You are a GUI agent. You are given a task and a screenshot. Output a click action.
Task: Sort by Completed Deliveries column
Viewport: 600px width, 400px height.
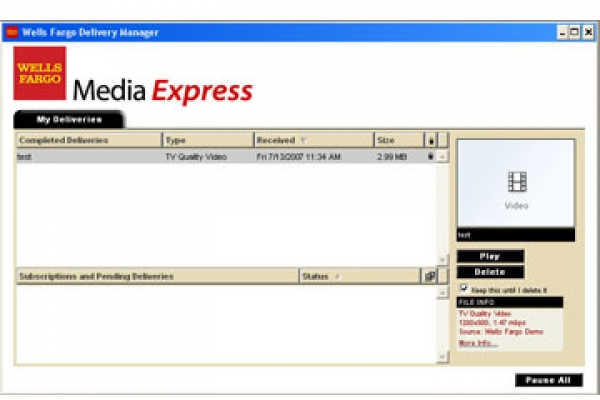point(89,140)
